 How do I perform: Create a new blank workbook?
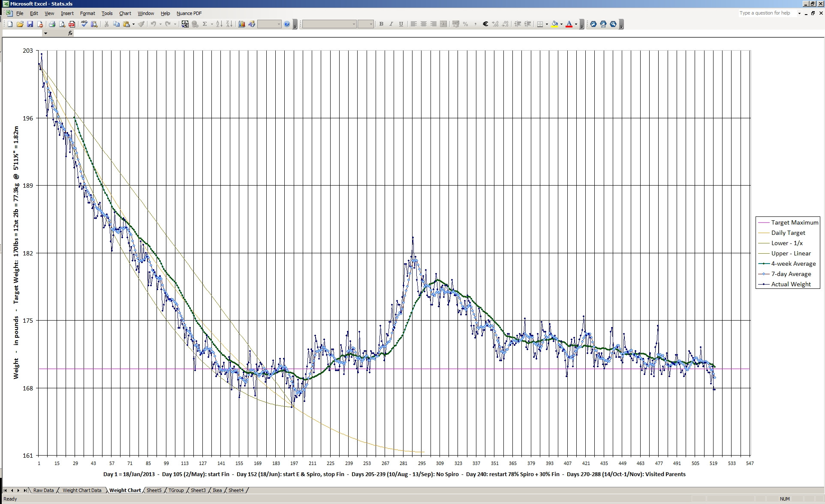pos(10,24)
